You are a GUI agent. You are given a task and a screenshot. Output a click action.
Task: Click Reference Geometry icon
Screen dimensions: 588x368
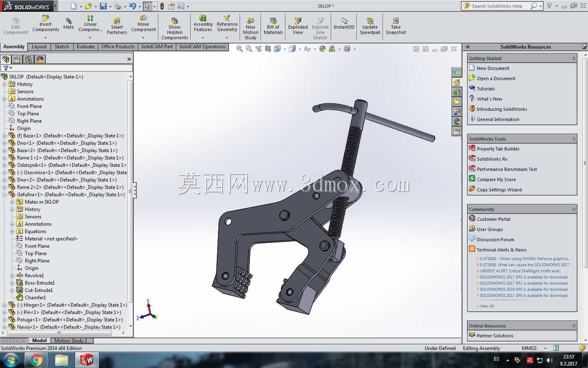click(x=227, y=18)
